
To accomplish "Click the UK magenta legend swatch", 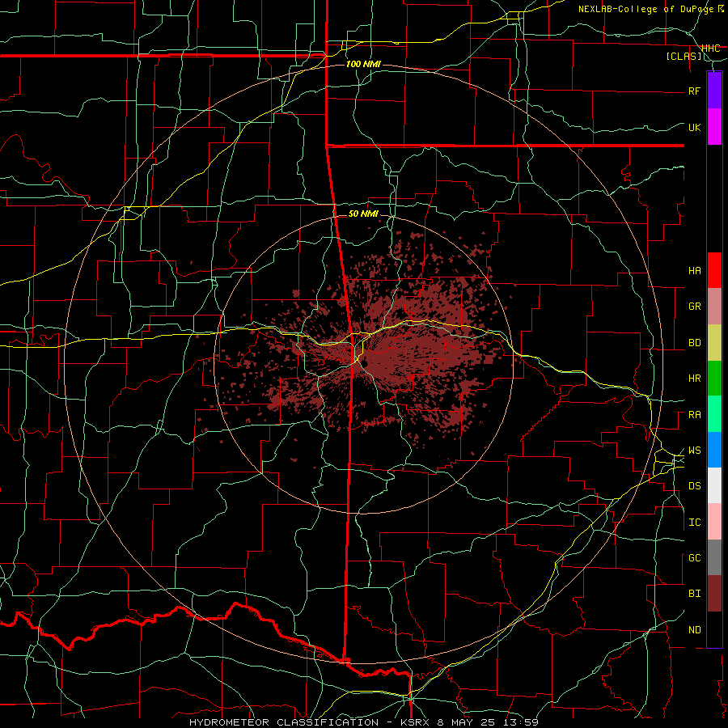I will 714,127.
